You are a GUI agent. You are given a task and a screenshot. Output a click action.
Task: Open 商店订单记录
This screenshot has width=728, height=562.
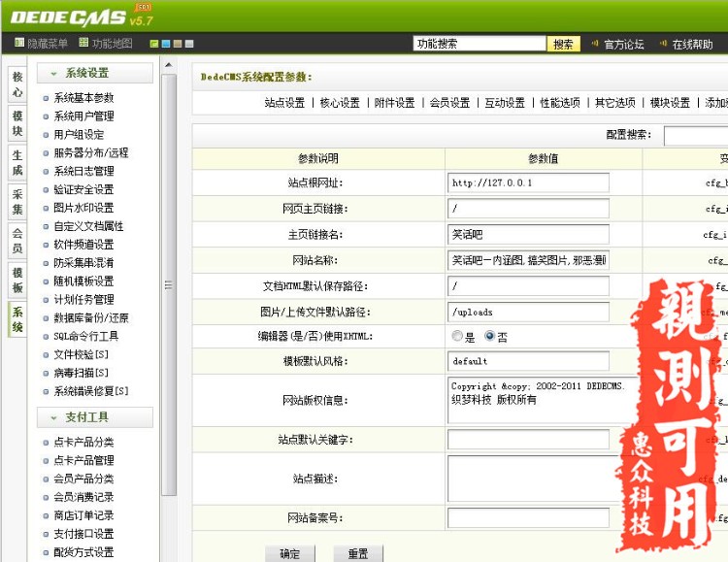(x=83, y=515)
